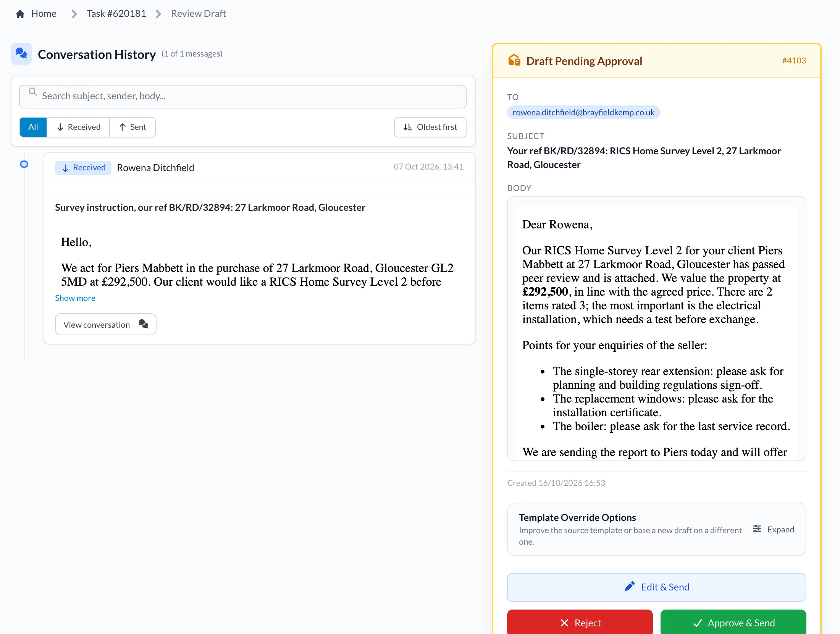Image resolution: width=840 pixels, height=634 pixels.
Task: Click the chat icon in View conversation
Action: point(144,324)
